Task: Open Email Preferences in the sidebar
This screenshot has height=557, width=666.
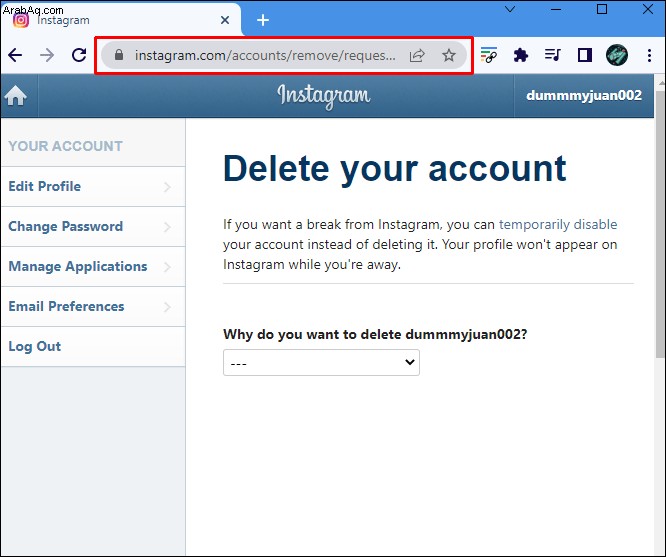Action: 93,306
